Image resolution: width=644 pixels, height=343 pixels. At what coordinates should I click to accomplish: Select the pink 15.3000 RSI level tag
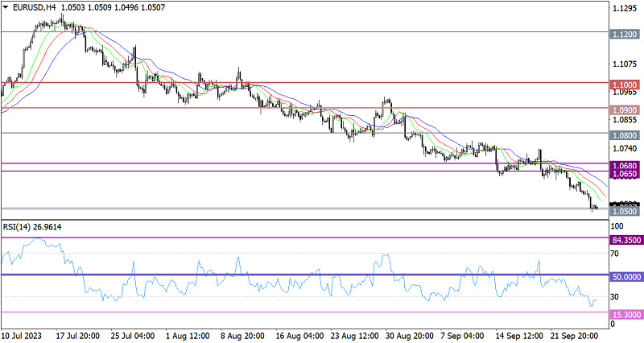point(625,314)
